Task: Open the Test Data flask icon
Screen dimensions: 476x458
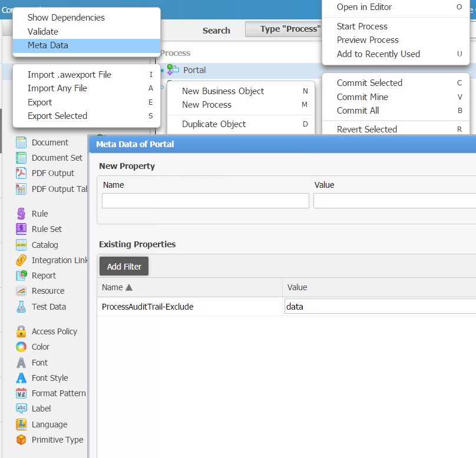Action: click(x=21, y=307)
